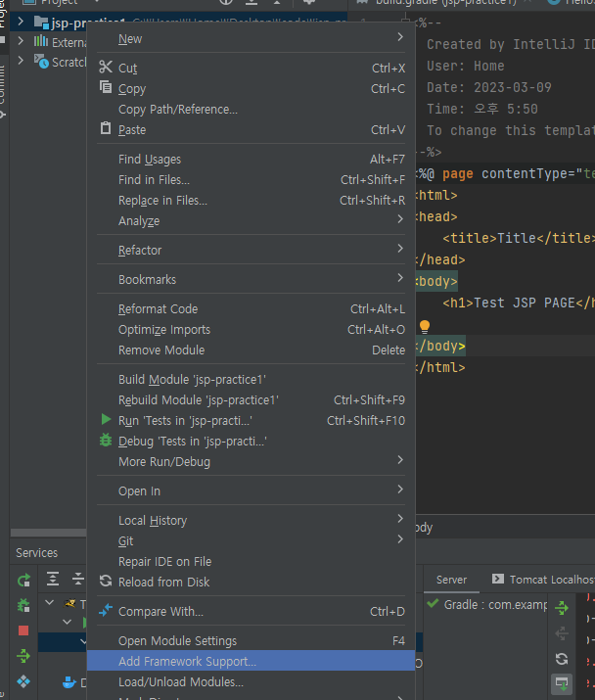Expand the jsp-practice1 project node
Screen dimensions: 595x700
tap(21, 21)
